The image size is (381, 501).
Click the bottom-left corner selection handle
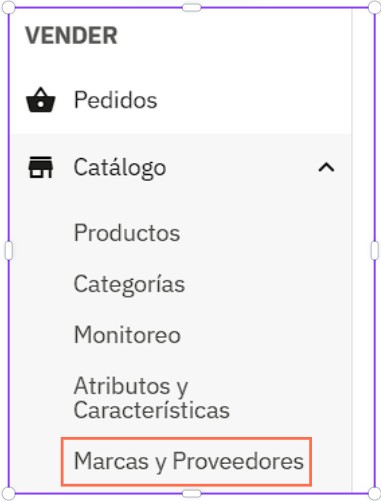8,493
